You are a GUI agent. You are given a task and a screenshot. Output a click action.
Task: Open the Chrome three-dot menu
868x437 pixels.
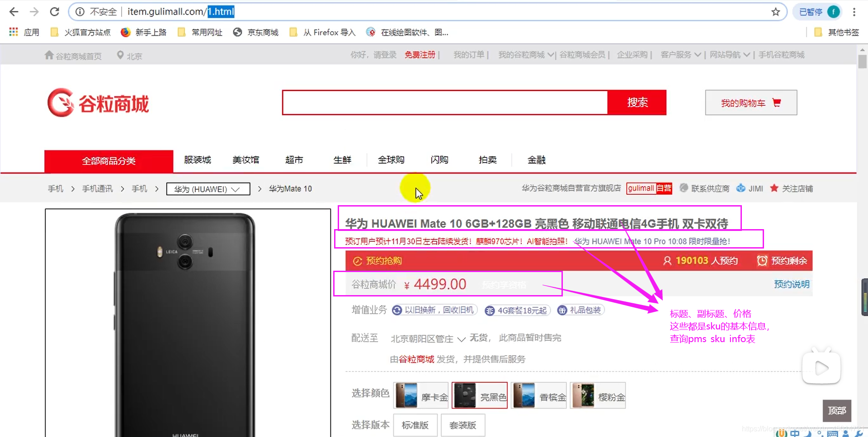pyautogui.click(x=854, y=12)
